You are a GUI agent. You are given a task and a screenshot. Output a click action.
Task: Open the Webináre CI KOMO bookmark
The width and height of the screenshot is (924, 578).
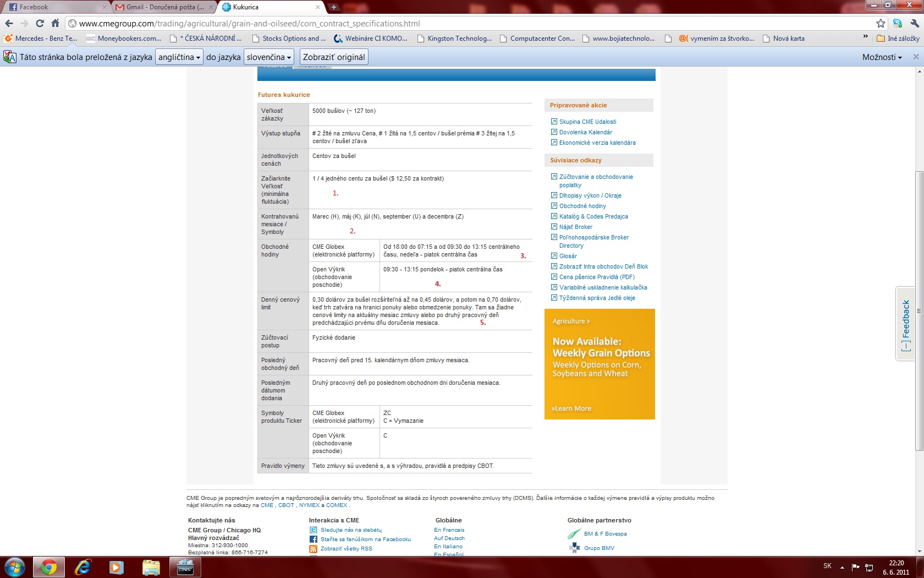[371, 39]
